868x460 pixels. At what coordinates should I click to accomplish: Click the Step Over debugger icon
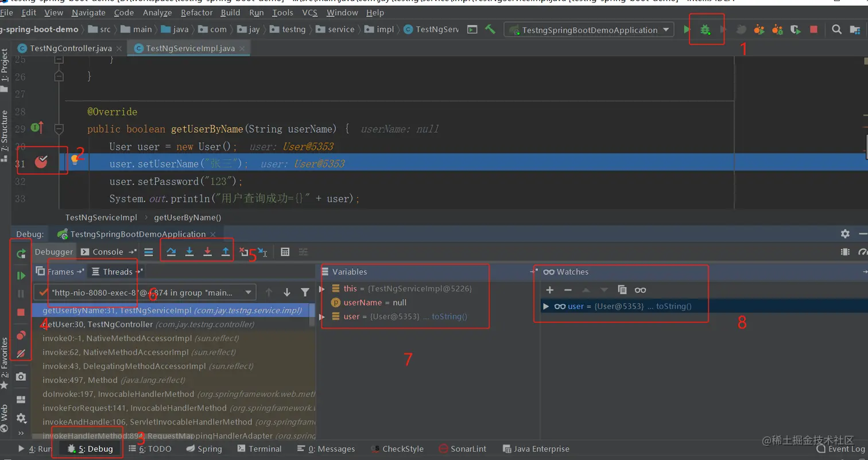point(171,252)
